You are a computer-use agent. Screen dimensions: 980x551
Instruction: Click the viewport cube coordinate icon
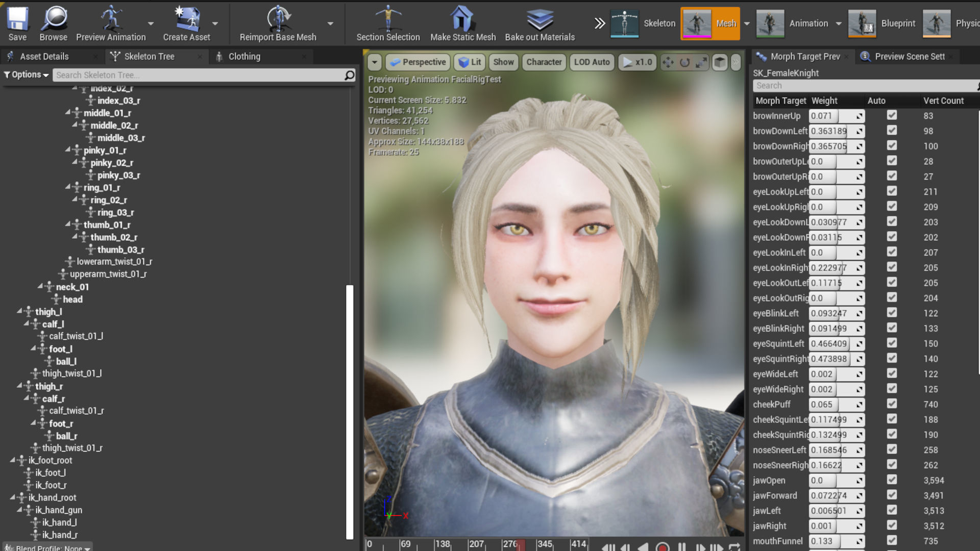pos(720,62)
